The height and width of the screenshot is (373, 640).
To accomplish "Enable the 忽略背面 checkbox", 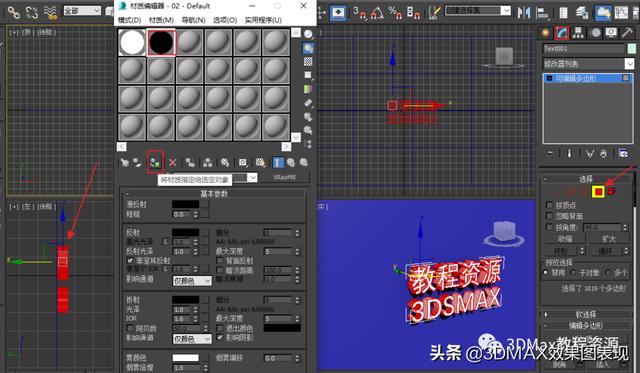I will click(x=549, y=216).
